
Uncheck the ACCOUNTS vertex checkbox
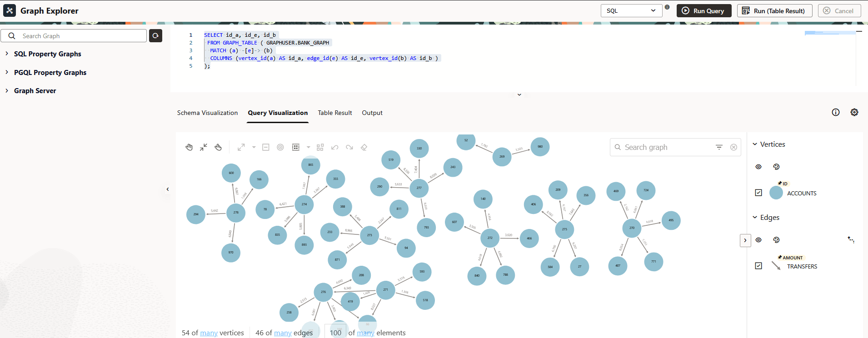(x=758, y=193)
